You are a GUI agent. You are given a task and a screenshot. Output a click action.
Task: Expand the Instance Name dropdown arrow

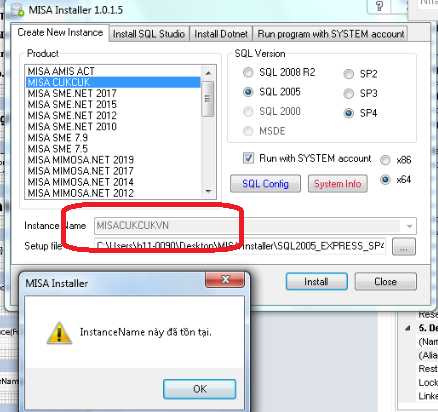pyautogui.click(x=409, y=226)
